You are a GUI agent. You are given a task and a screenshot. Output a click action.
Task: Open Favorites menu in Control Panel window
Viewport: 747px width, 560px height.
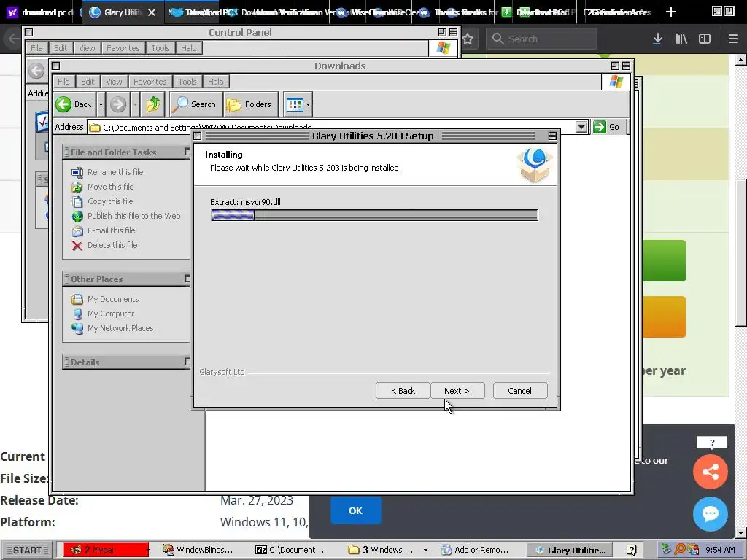point(123,48)
